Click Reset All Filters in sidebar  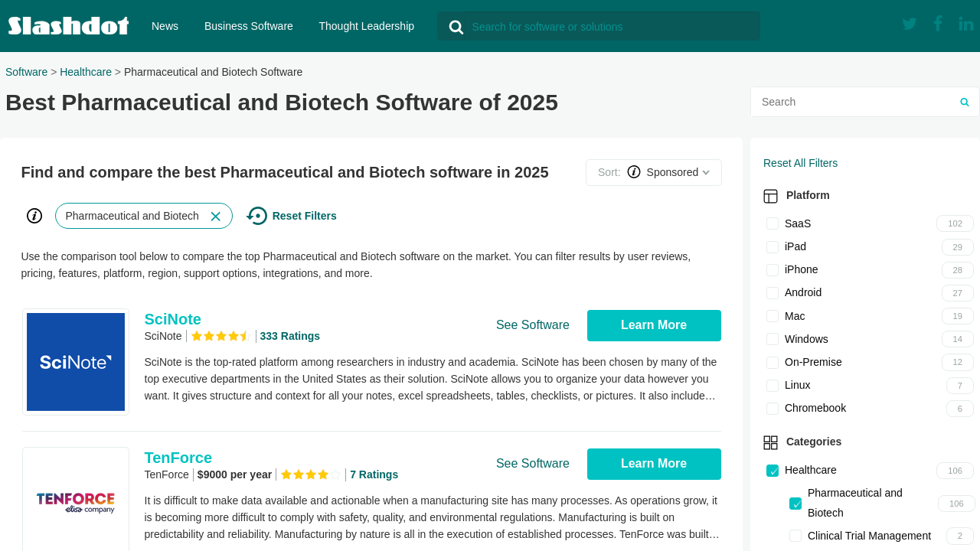pyautogui.click(x=800, y=163)
